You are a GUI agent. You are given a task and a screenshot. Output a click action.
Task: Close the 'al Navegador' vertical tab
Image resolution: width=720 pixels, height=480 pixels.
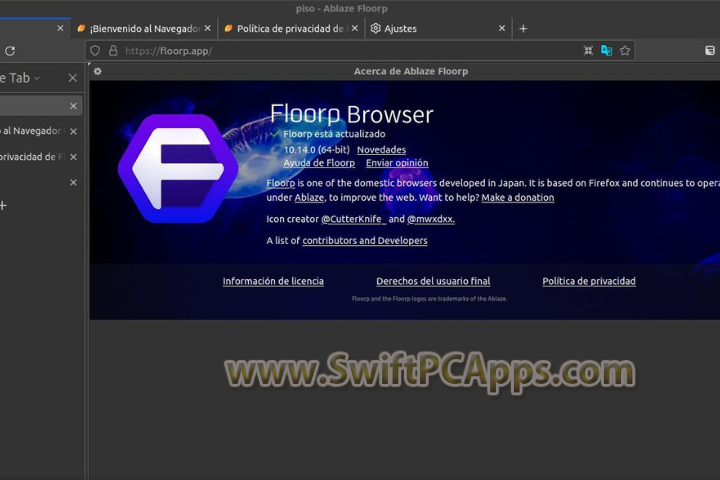tap(73, 131)
